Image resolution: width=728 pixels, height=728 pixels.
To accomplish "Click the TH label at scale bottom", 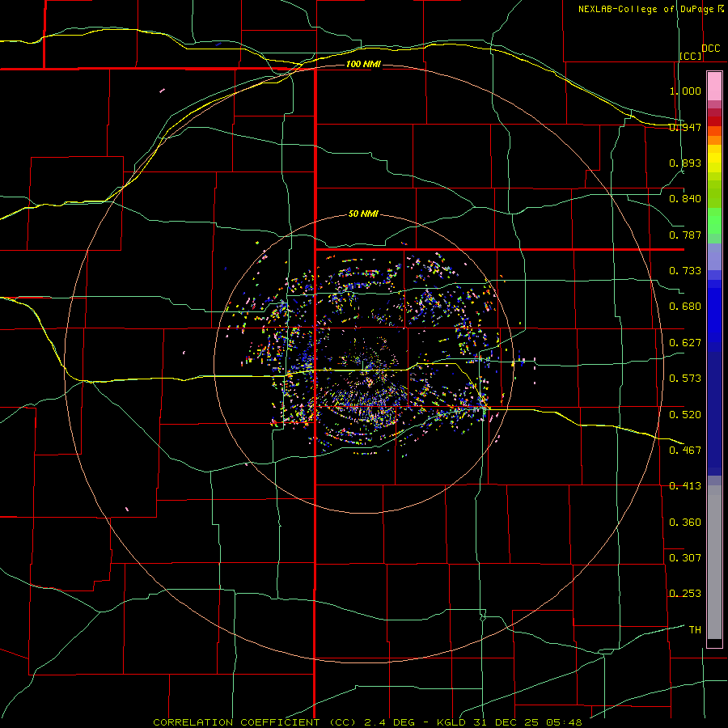I will click(x=695, y=629).
